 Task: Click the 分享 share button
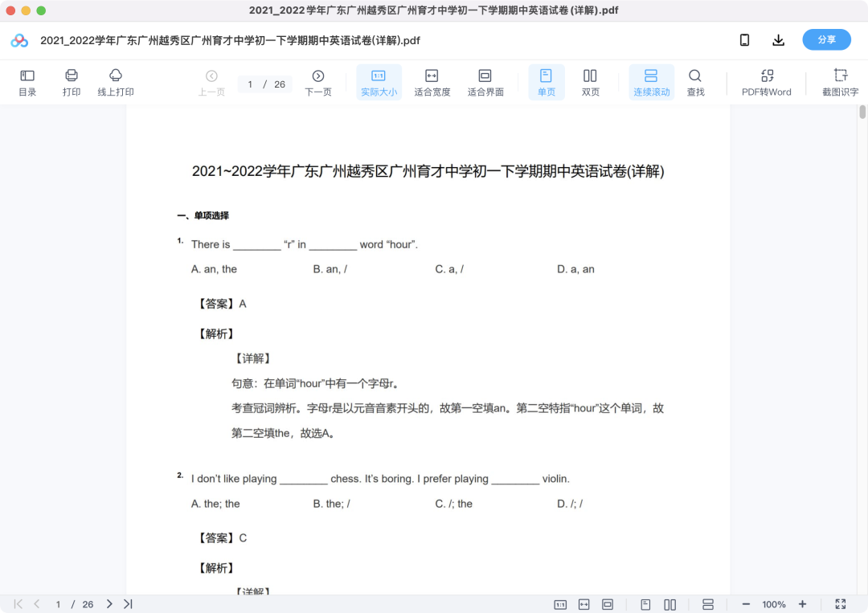826,40
